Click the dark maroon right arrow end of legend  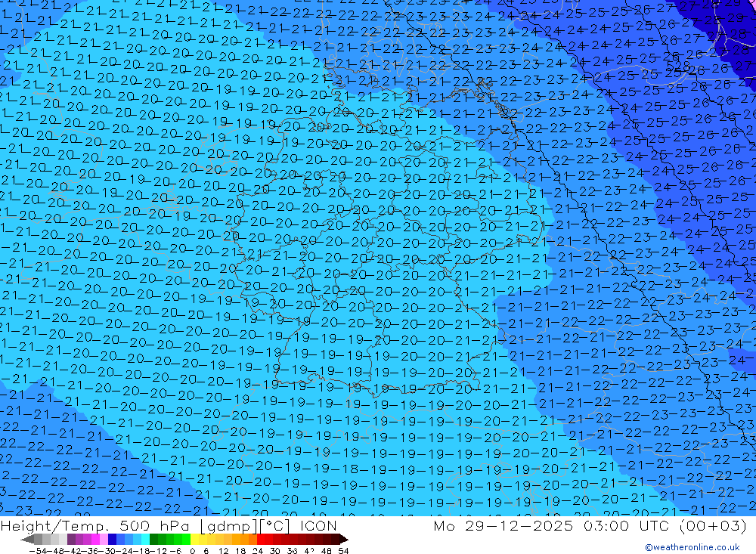coord(344,540)
